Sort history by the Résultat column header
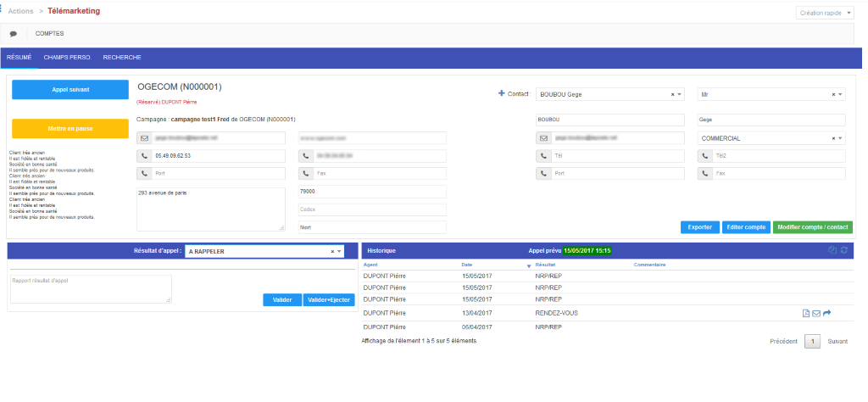This screenshot has height=402, width=868. coord(545,265)
